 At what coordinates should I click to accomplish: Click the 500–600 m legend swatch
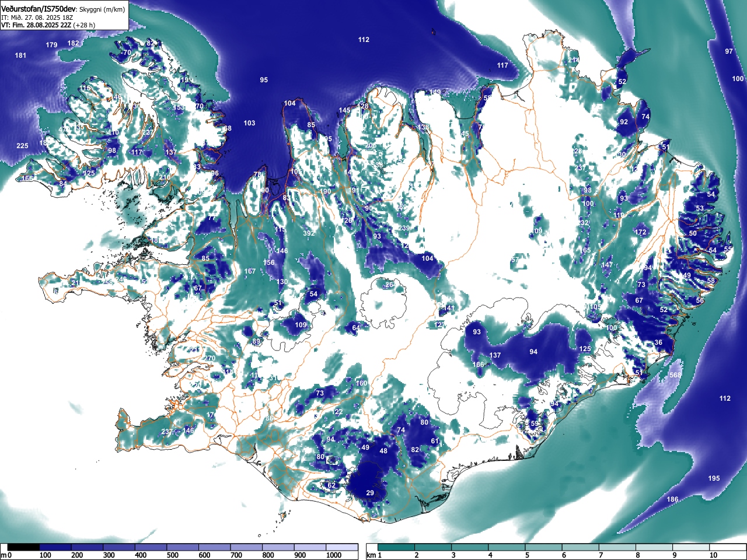[183, 547]
